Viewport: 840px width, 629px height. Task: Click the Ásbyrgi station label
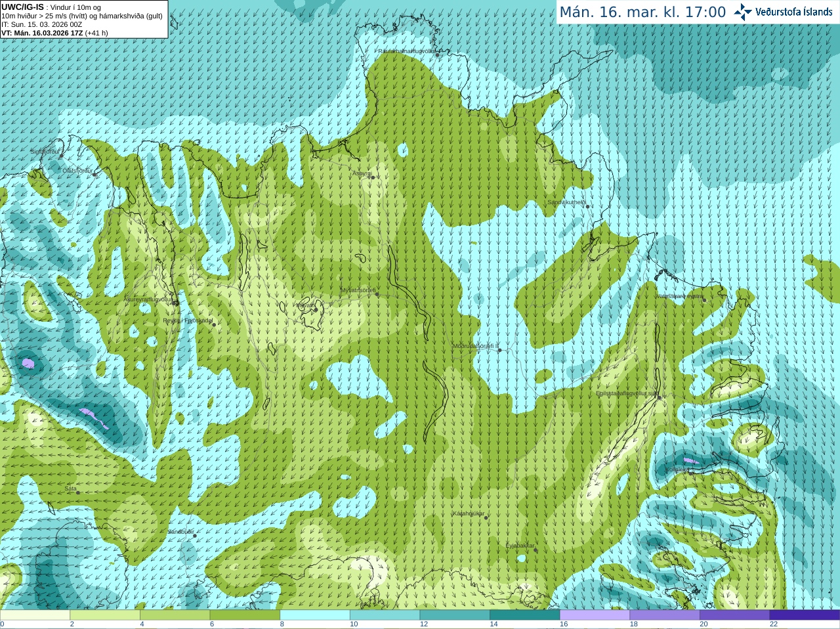click(361, 173)
